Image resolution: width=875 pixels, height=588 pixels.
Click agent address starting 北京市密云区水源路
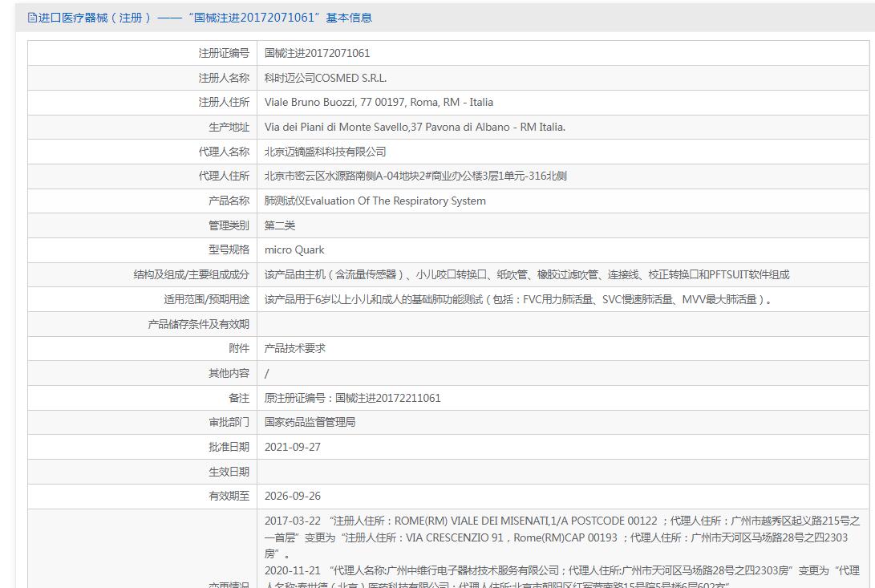(415, 176)
